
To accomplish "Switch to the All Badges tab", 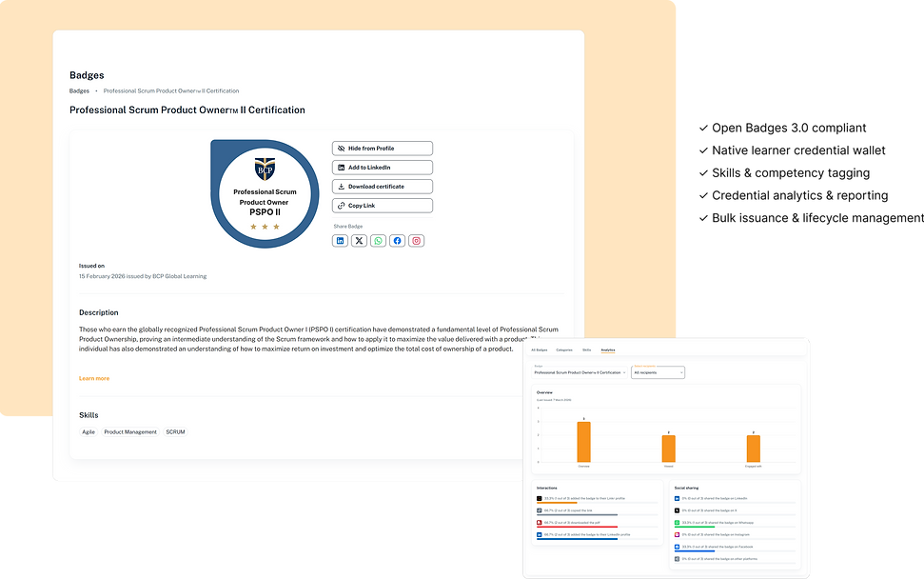I will (x=540, y=350).
